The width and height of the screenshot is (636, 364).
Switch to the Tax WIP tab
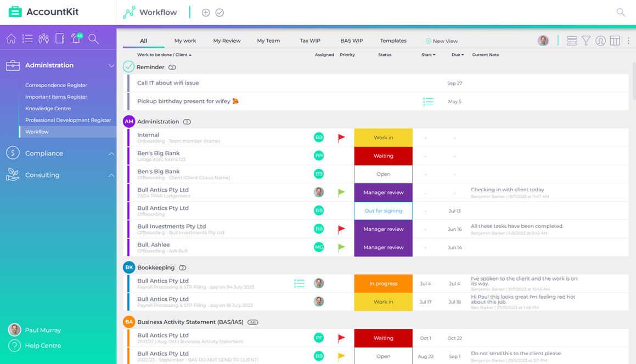coord(310,40)
